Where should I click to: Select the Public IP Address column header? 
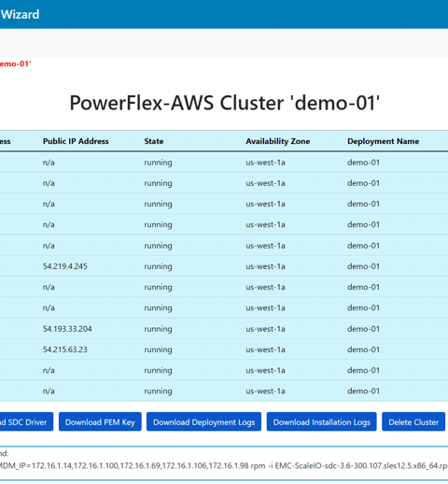pos(76,141)
